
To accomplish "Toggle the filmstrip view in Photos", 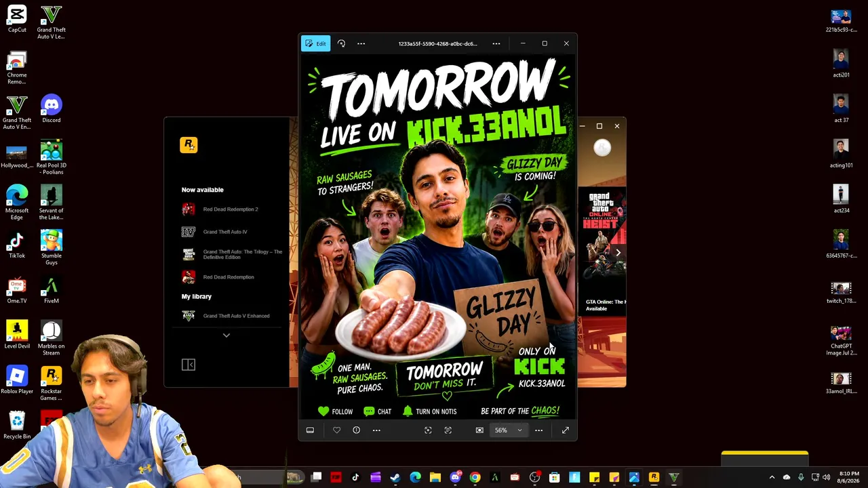I will (310, 430).
